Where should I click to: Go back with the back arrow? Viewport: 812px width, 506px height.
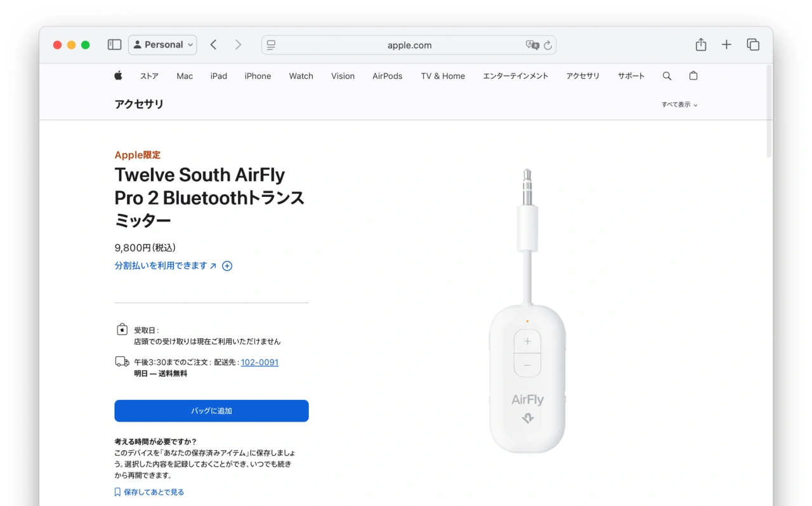click(214, 44)
